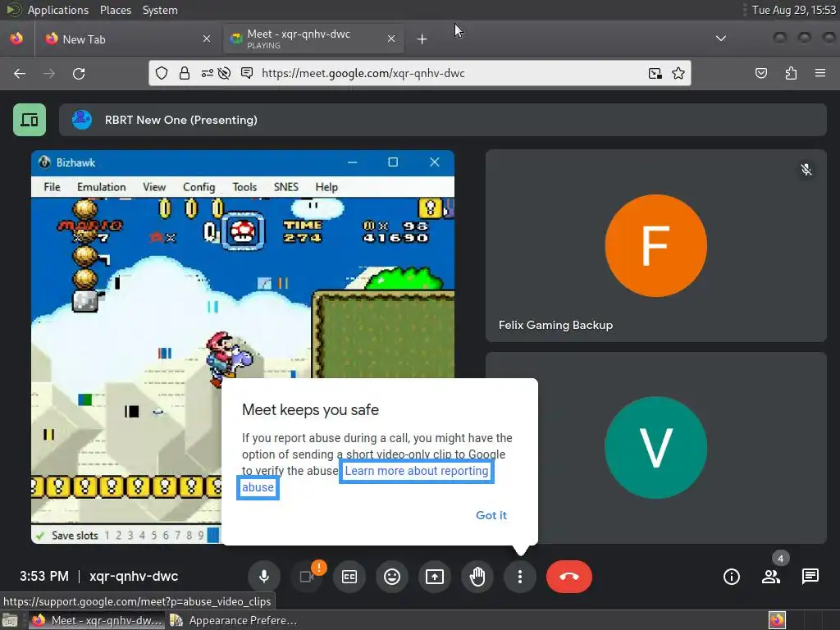Mute microphone in Meet call bar
The width and height of the screenshot is (840, 630).
[x=264, y=577]
